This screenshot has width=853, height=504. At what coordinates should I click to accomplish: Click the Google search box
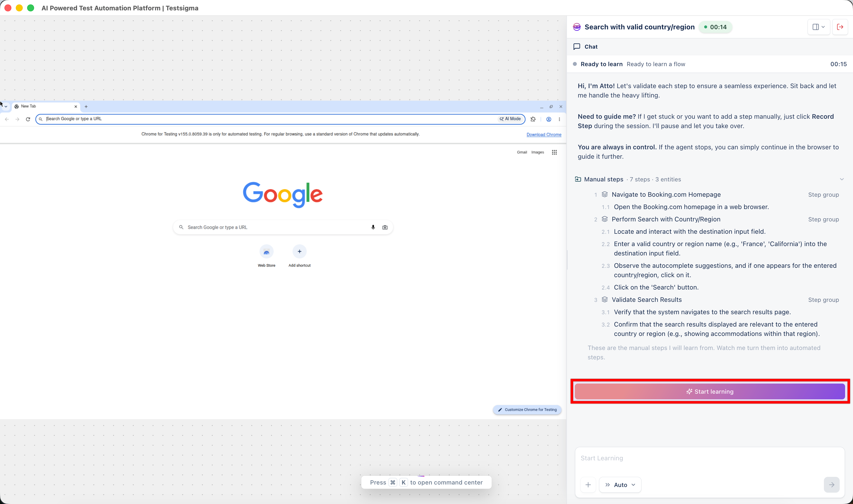pyautogui.click(x=283, y=227)
